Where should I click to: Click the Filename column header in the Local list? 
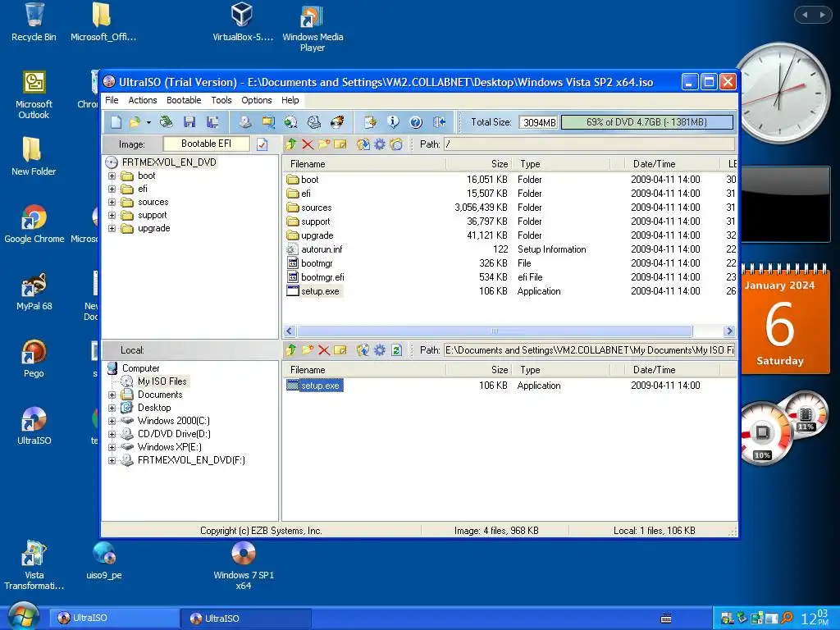[364, 370]
